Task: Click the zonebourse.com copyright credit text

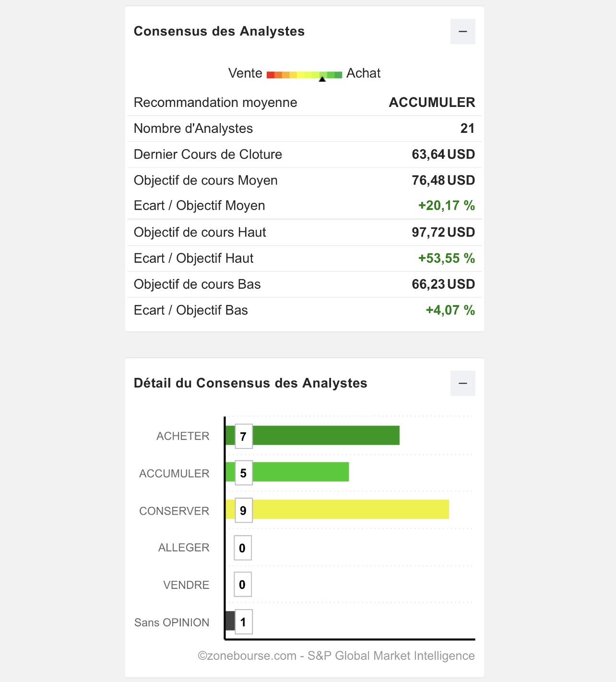Action: pos(336,656)
